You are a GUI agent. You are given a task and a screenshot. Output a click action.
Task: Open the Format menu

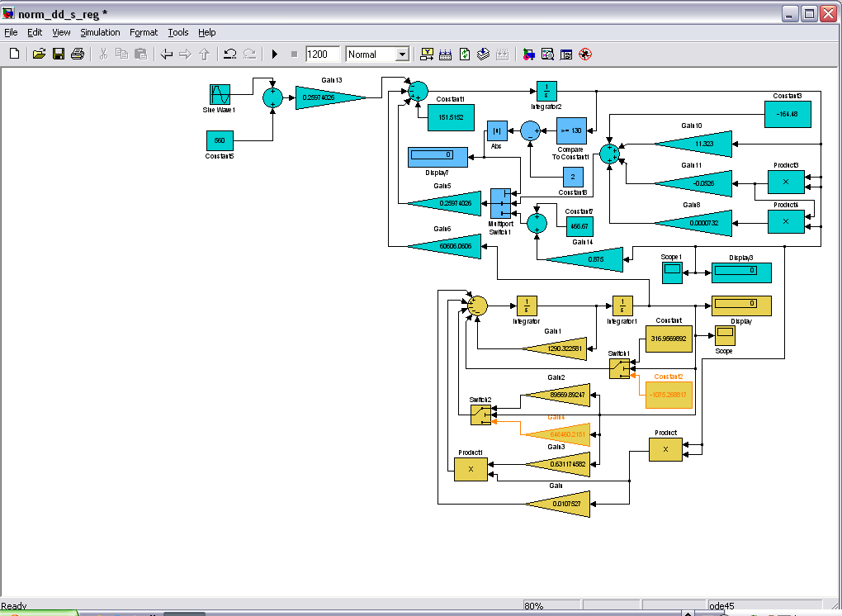(144, 32)
